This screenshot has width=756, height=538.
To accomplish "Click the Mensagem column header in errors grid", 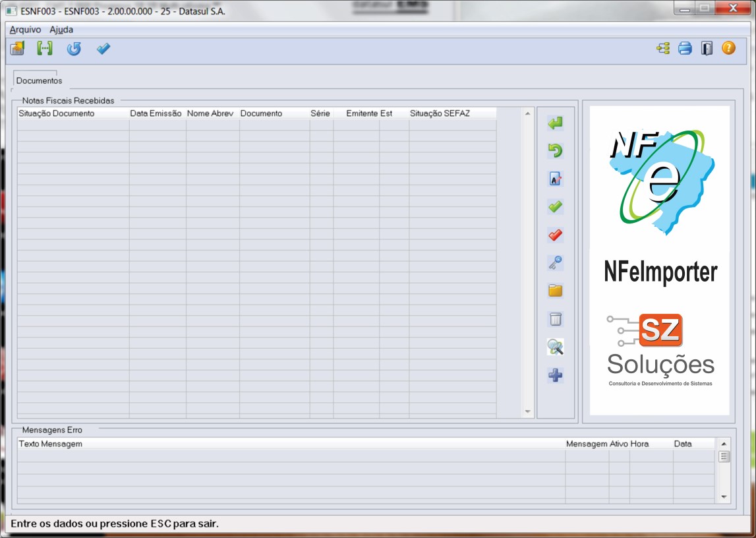I will point(587,444).
